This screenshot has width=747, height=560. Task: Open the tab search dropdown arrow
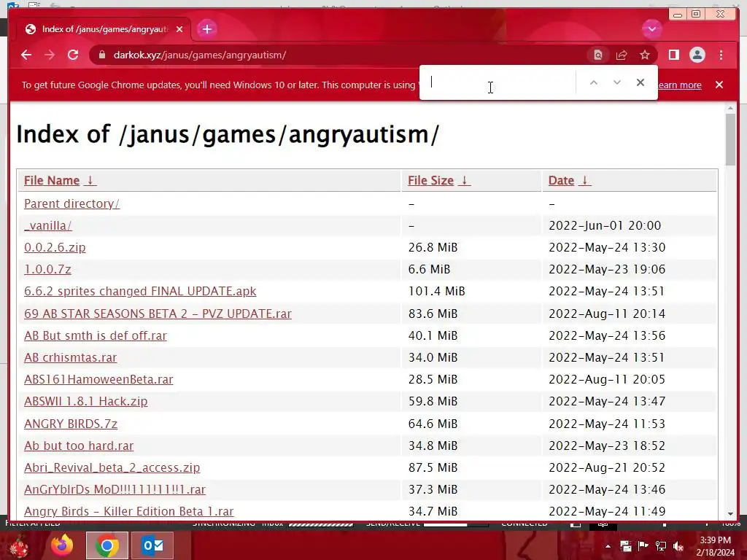(651, 29)
